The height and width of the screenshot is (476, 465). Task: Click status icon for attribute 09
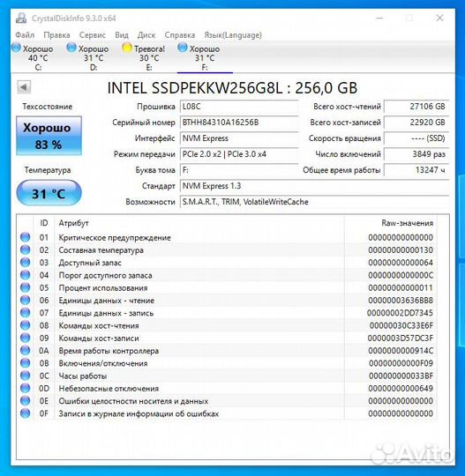click(26, 338)
